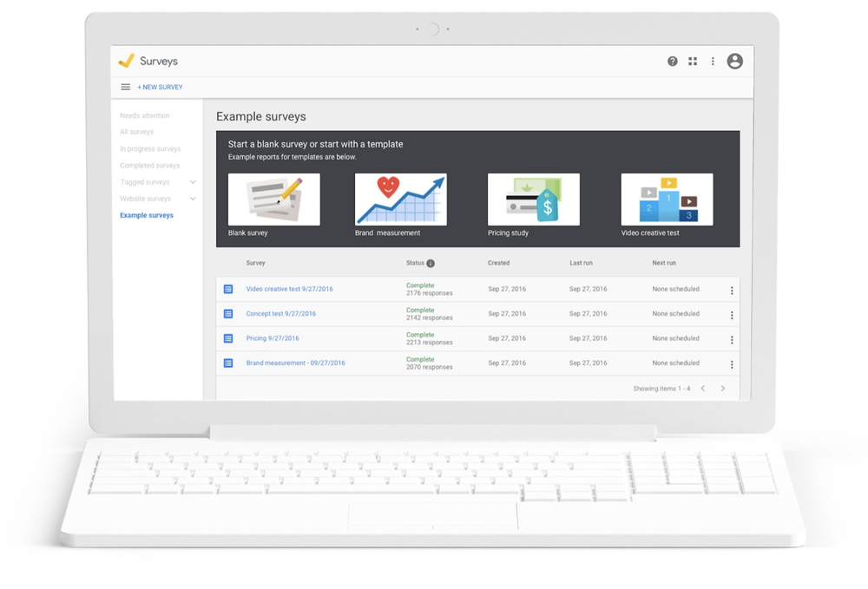The width and height of the screenshot is (868, 589).
Task: Click the + NEW SURVEY button
Action: 160,87
